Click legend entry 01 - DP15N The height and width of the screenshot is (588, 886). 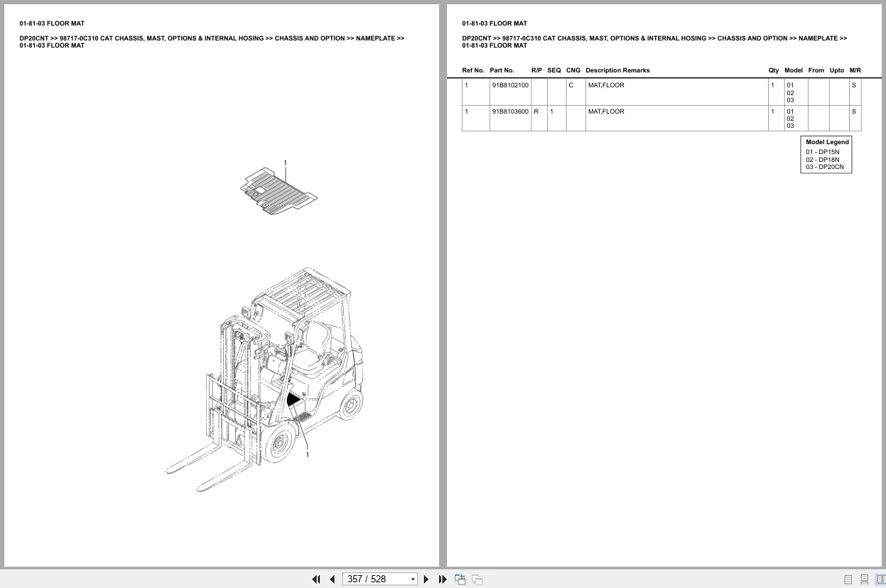click(823, 152)
